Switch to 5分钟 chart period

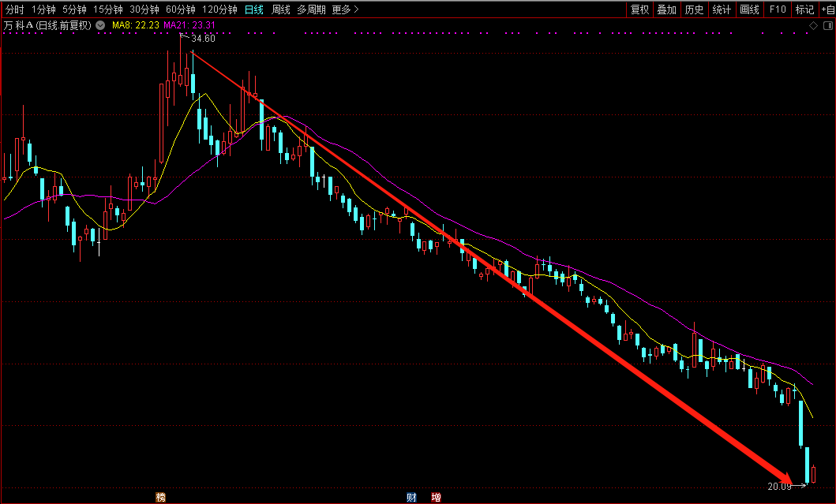(x=75, y=9)
